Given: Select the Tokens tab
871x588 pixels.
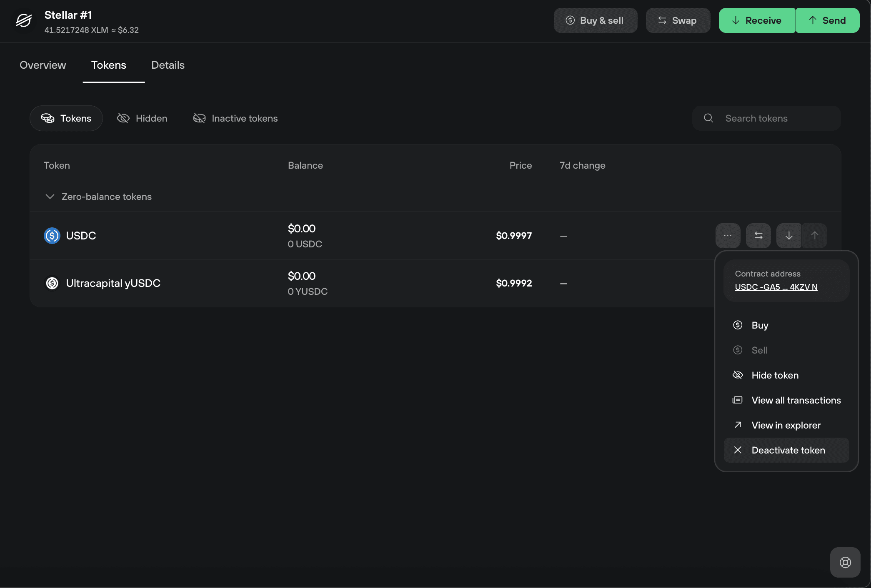Looking at the screenshot, I should (109, 65).
